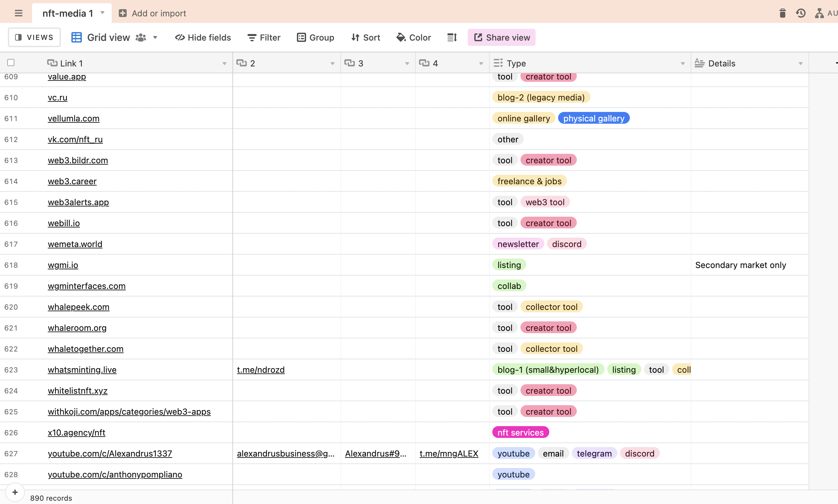Click the newsletter tag in row 617

(x=518, y=244)
